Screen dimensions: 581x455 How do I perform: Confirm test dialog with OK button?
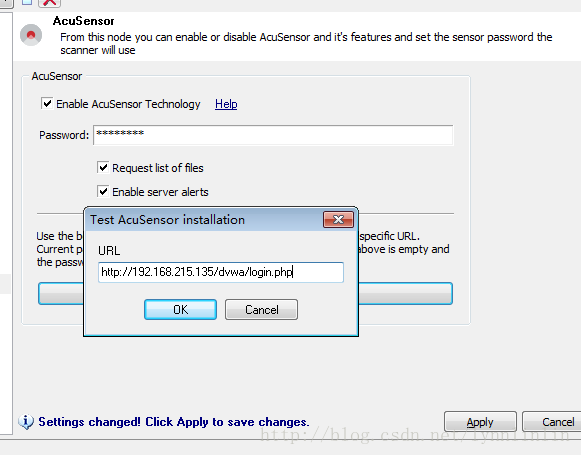[180, 309]
